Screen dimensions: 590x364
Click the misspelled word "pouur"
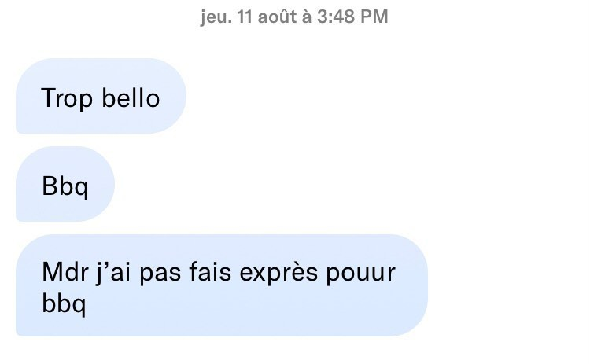pos(366,275)
